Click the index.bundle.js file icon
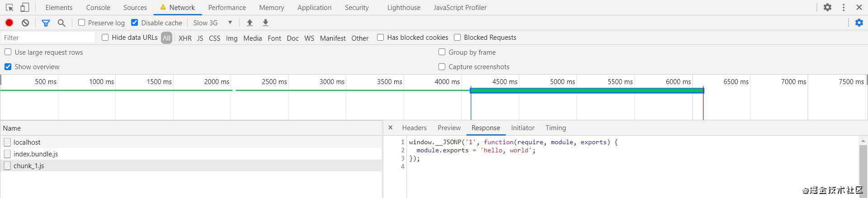The image size is (868, 198). pyautogui.click(x=7, y=154)
